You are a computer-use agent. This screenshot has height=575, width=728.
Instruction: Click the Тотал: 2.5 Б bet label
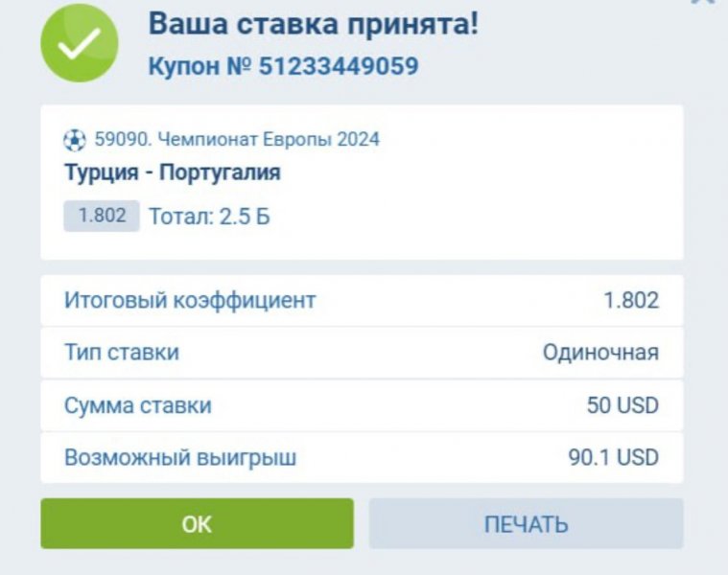[209, 217]
